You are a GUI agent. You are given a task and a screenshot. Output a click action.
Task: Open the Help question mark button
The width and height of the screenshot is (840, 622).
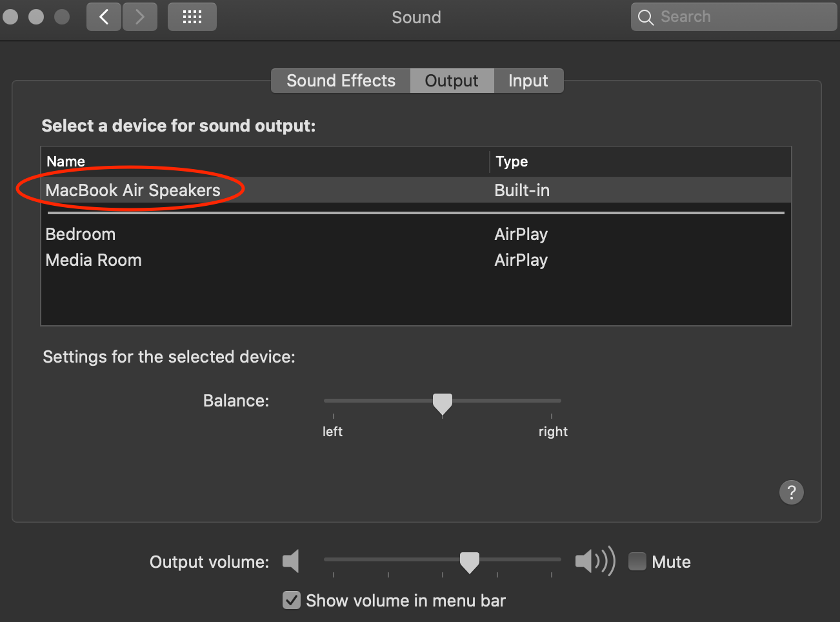(792, 492)
